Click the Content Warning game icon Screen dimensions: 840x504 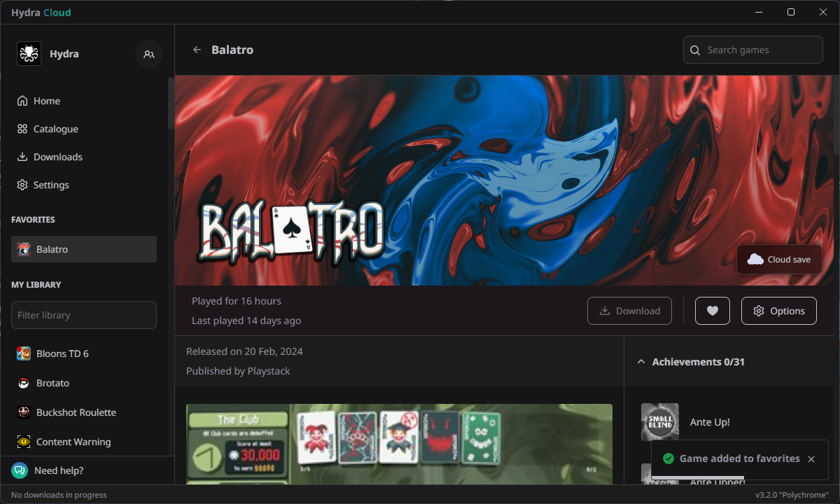tap(24, 442)
